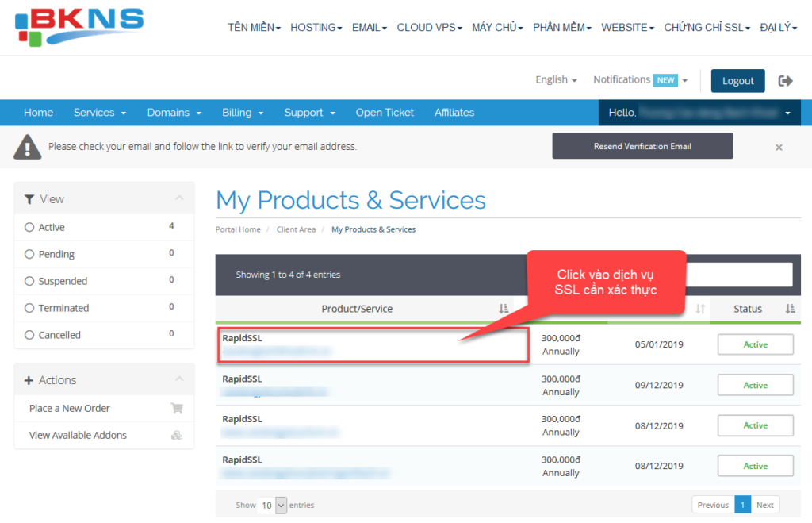Click the sign-out arrow icon beside Logout
The image size is (812, 523).
pyautogui.click(x=785, y=80)
